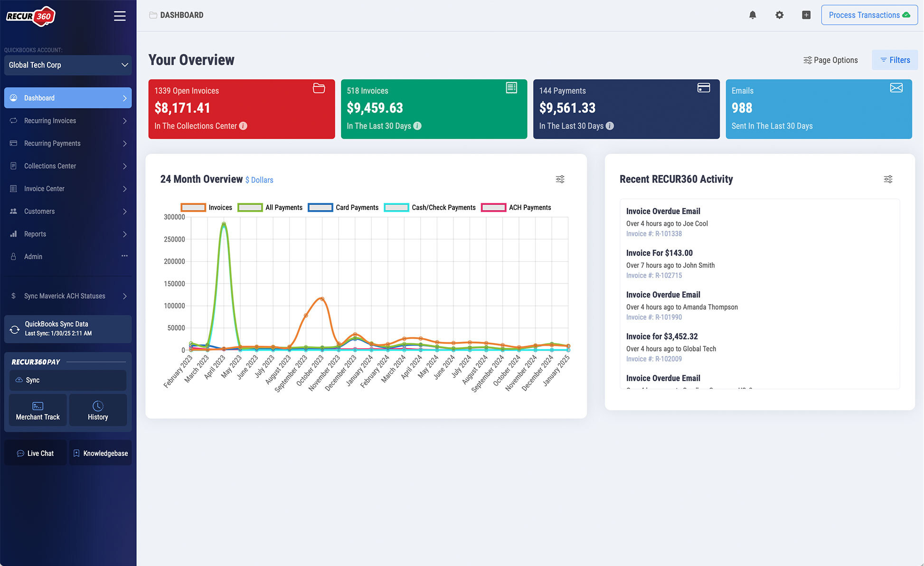The width and height of the screenshot is (924, 566).
Task: Open the notifications bell
Action: [753, 15]
